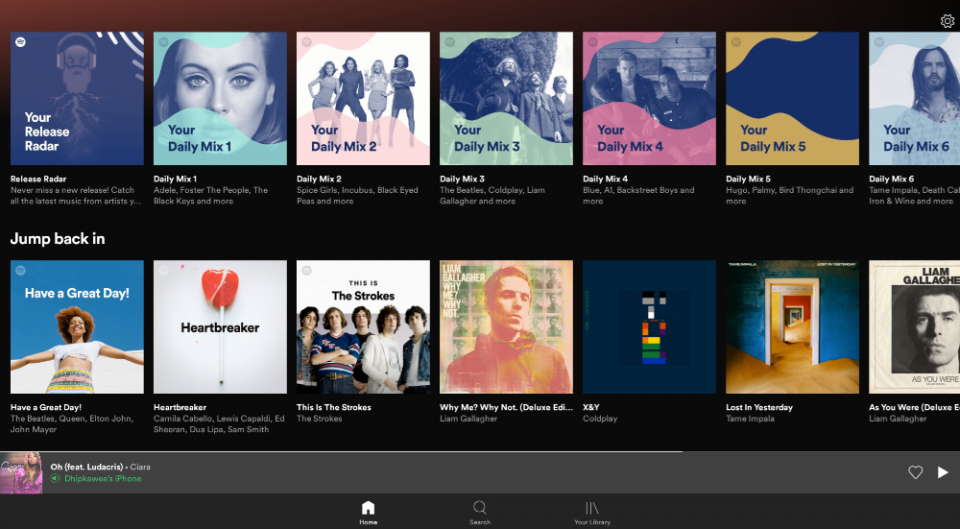Click the now playing Ciara album art
This screenshot has width=960, height=529.
pos(21,473)
